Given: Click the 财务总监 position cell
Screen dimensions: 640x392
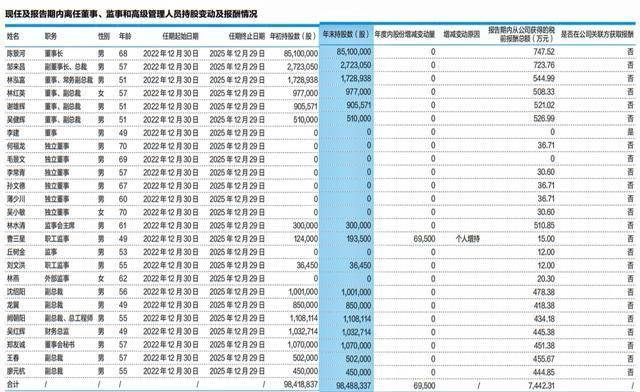Looking at the screenshot, I should 57,332.
